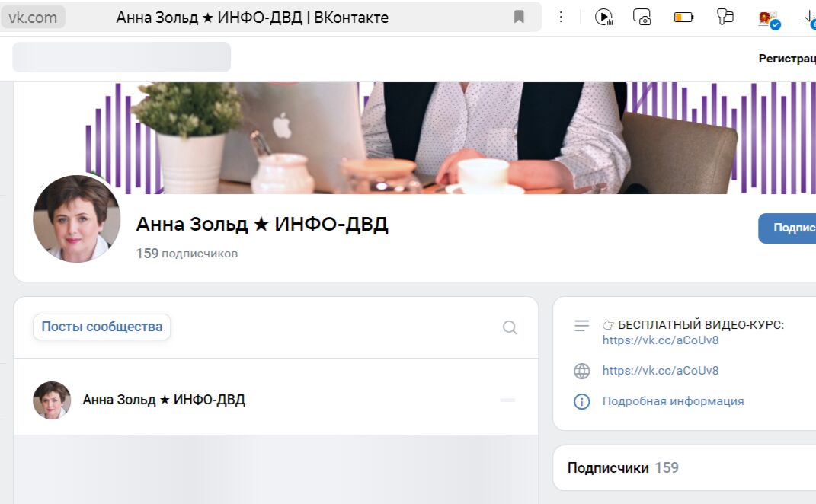Click the browser tab title text

point(252,18)
